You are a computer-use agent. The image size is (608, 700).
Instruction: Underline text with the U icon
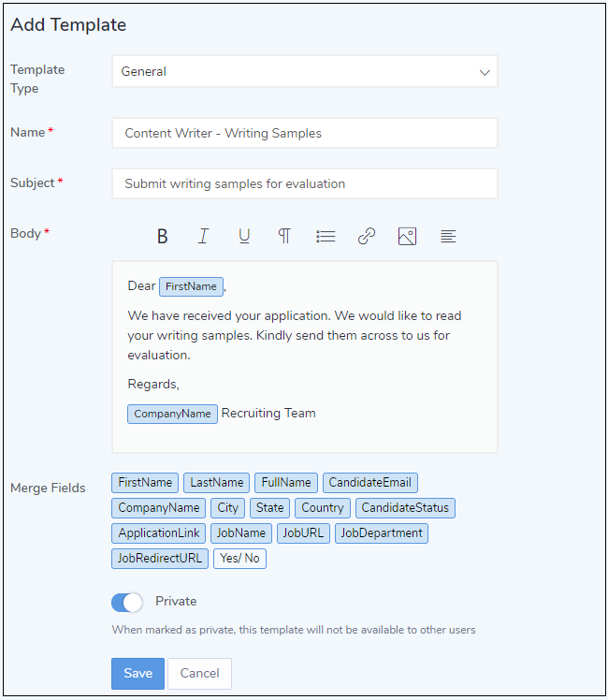tap(244, 237)
